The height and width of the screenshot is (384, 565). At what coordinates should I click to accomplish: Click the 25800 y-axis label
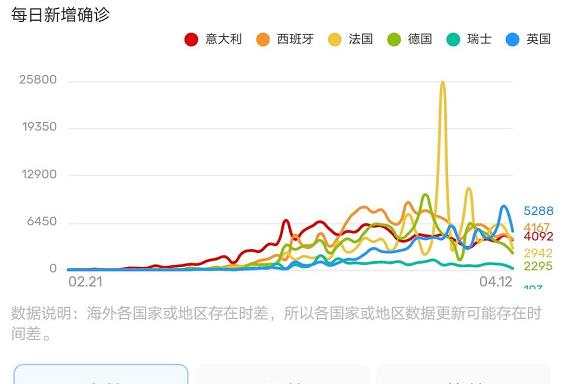tap(38, 80)
